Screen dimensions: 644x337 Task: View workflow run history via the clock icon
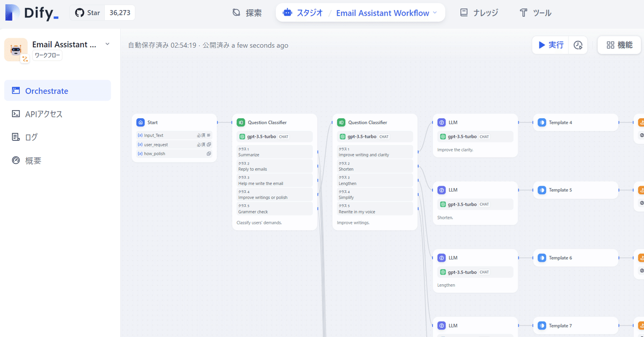578,45
